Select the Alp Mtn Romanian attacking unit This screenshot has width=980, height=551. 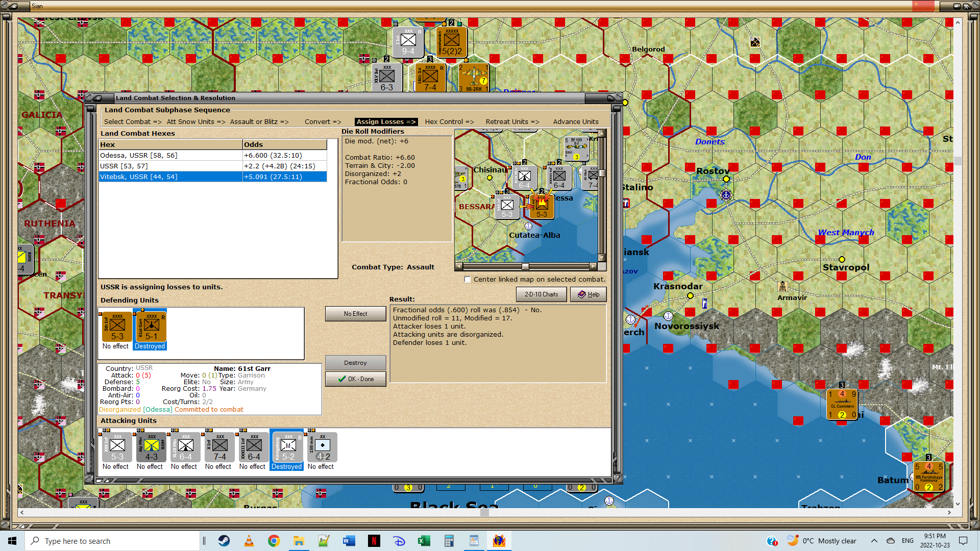(151, 447)
